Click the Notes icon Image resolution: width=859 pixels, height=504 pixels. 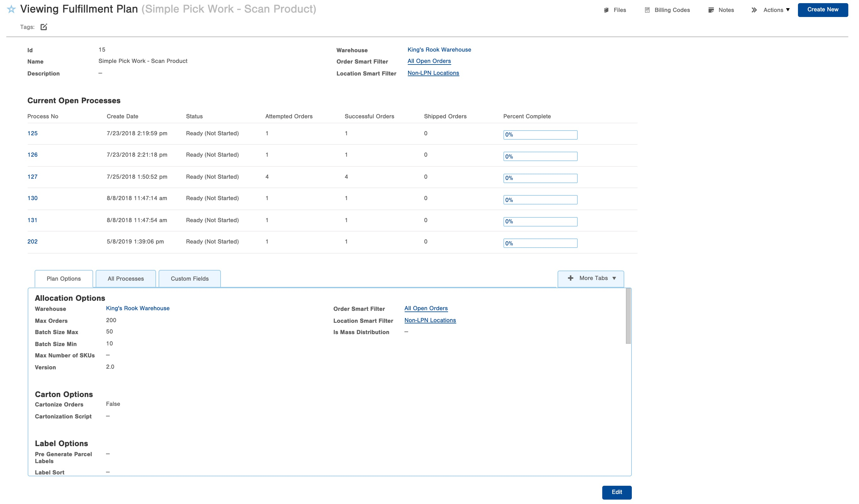[x=711, y=10]
